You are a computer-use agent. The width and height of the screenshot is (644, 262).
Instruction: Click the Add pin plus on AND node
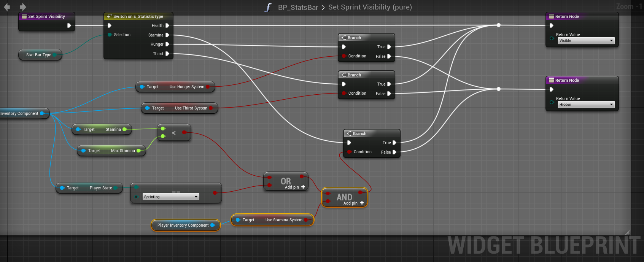click(x=362, y=203)
